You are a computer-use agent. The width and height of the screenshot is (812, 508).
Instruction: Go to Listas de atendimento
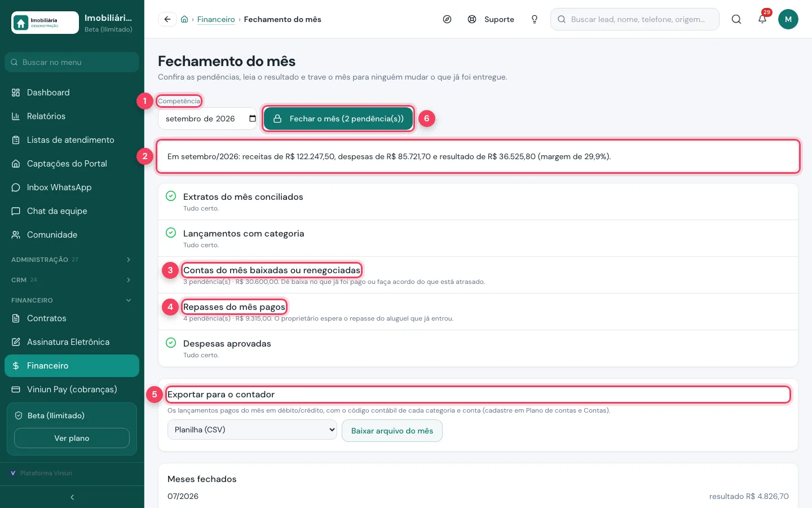(72, 140)
